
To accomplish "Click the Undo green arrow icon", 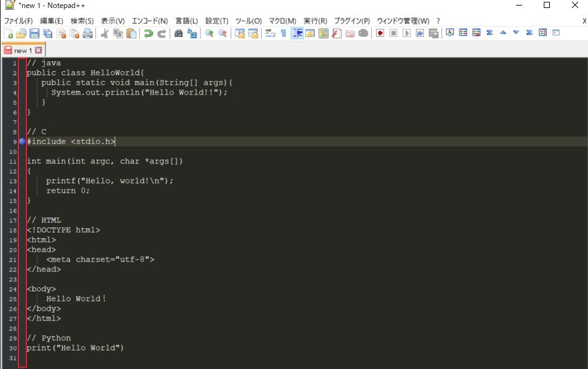I will tap(148, 33).
